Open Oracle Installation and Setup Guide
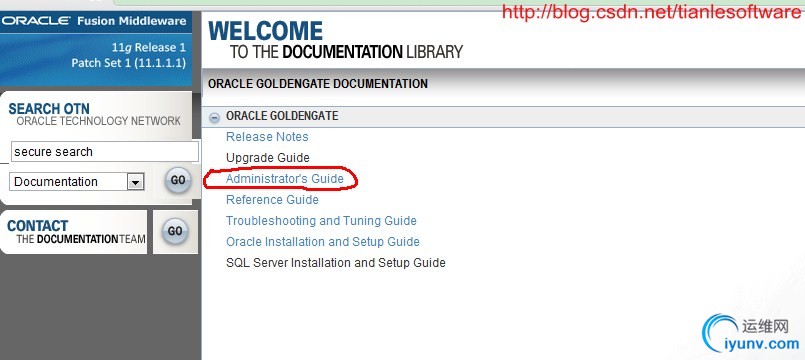 (322, 242)
